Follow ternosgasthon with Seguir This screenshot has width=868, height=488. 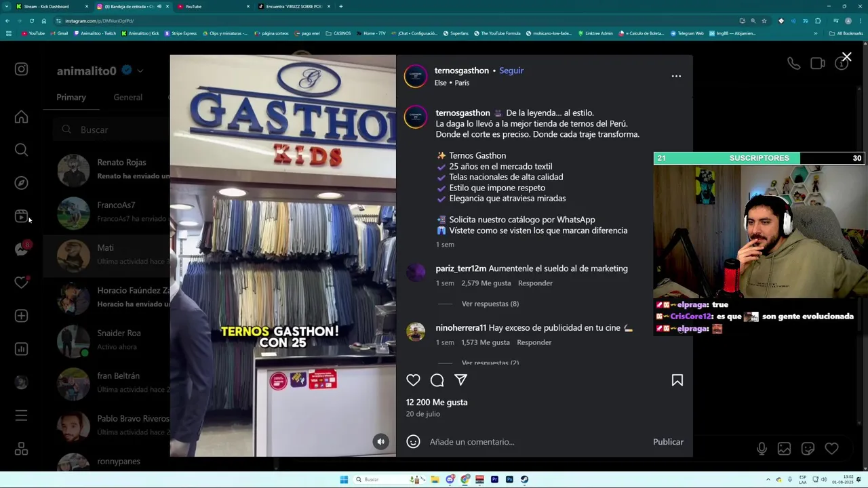coord(511,70)
